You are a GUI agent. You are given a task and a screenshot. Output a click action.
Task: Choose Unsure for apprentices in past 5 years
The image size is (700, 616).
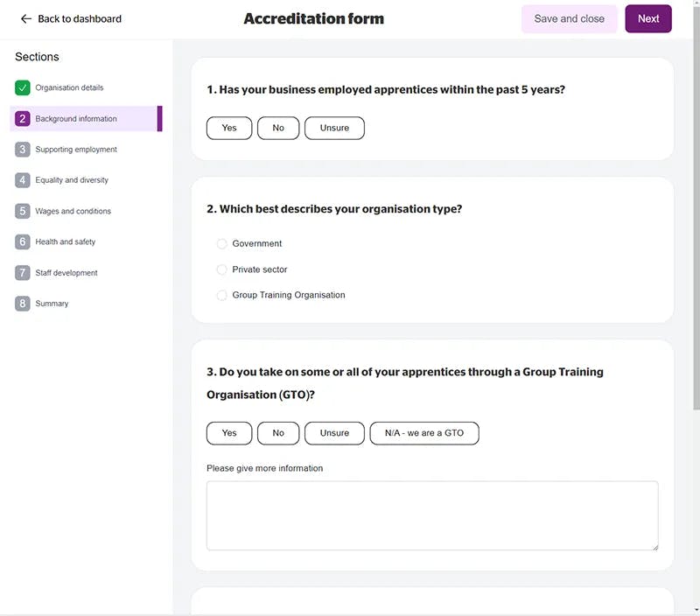(x=334, y=128)
